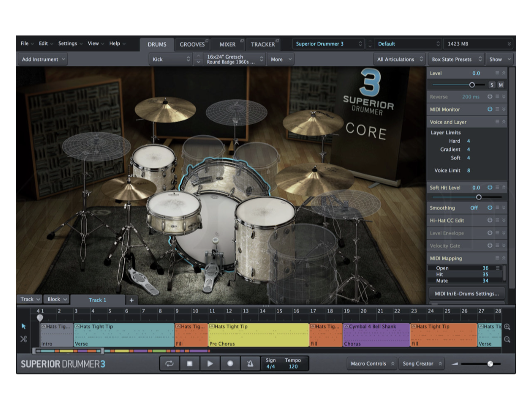Toggle loop playback in transport
Screen dimensions: 532x413
(x=169, y=363)
